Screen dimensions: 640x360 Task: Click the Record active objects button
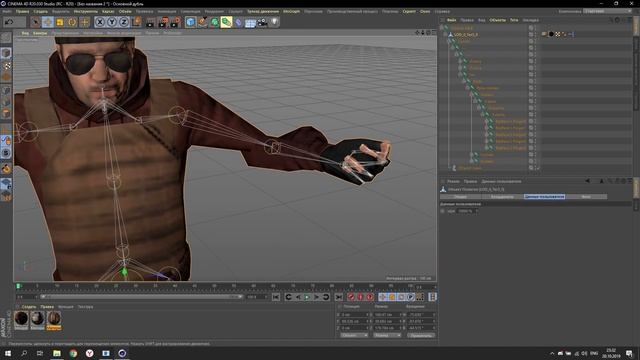tap(351, 297)
